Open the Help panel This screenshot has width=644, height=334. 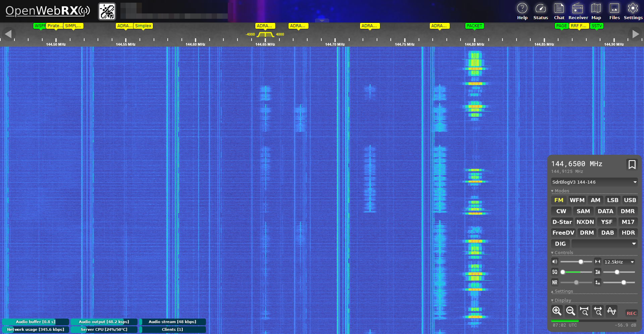pos(522,11)
